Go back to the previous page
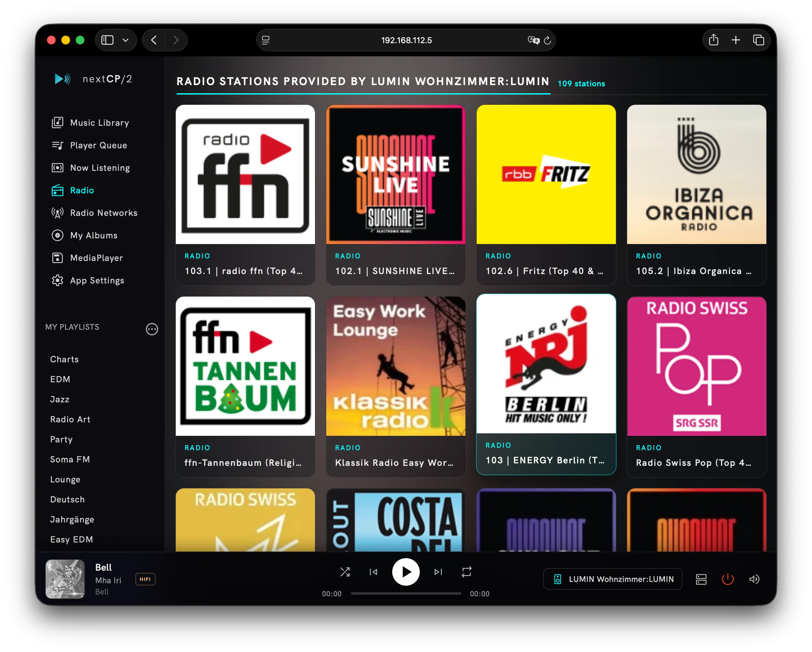The image size is (812, 652). 154,40
